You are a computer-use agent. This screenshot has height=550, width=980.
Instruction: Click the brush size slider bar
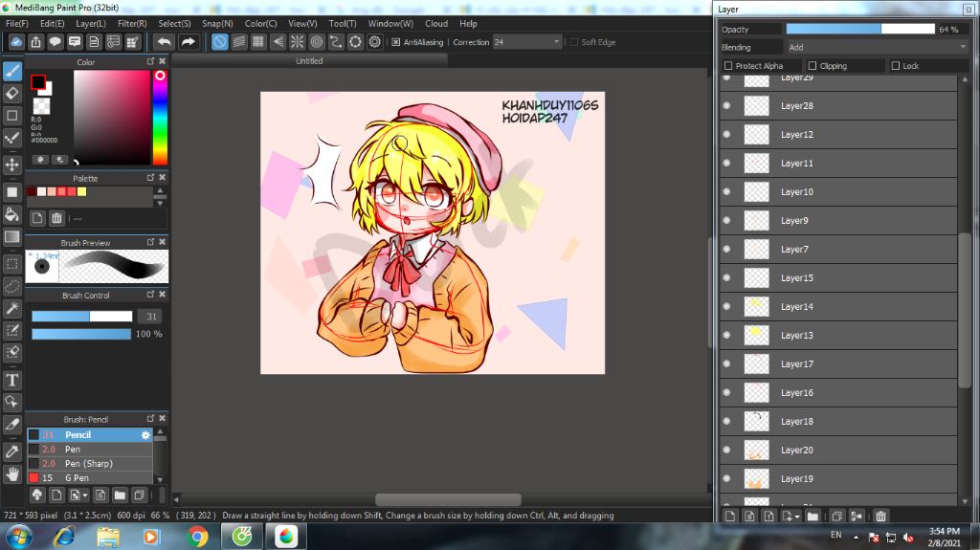(x=82, y=317)
